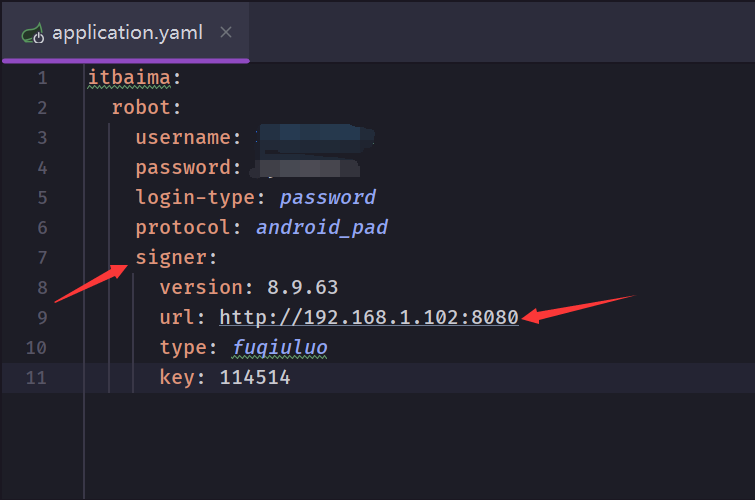The width and height of the screenshot is (755, 500).
Task: Click the Spring leaf icon on the file tab
Action: click(x=32, y=33)
